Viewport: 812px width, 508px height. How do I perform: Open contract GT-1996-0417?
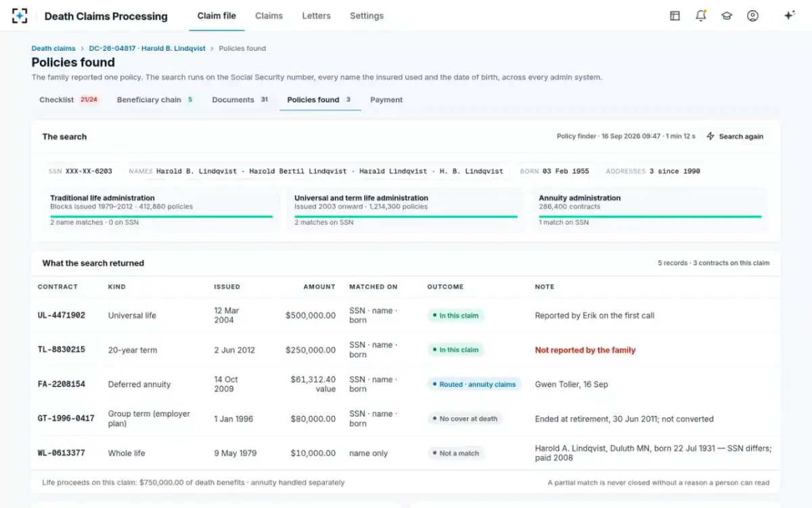66,419
